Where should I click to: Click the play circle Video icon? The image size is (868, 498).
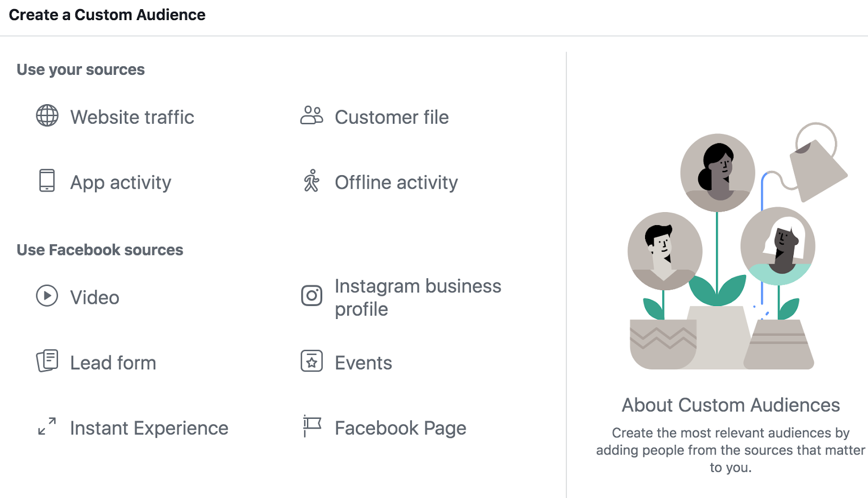pos(47,296)
